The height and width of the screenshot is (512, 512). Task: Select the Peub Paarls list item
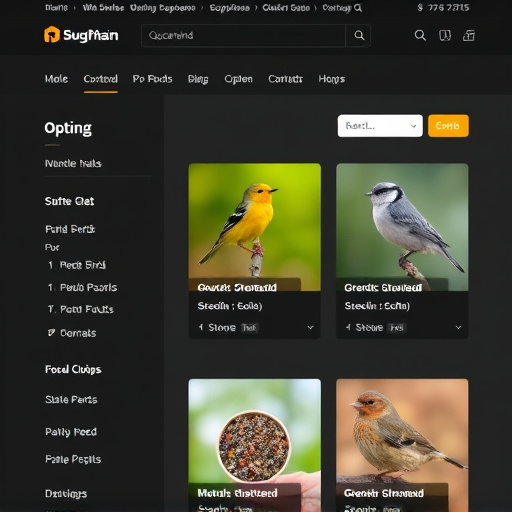click(88, 288)
